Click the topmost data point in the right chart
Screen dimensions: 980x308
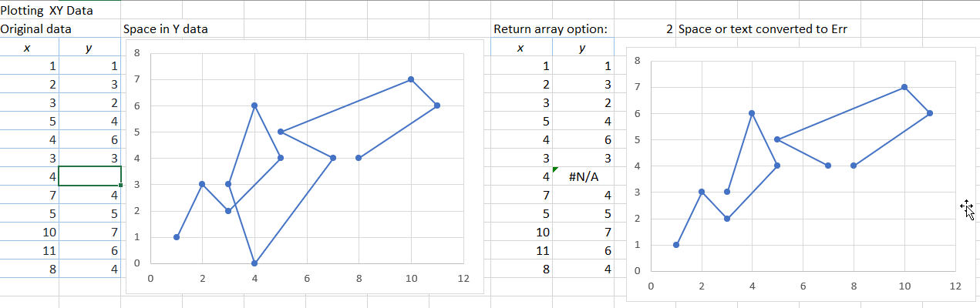point(904,87)
